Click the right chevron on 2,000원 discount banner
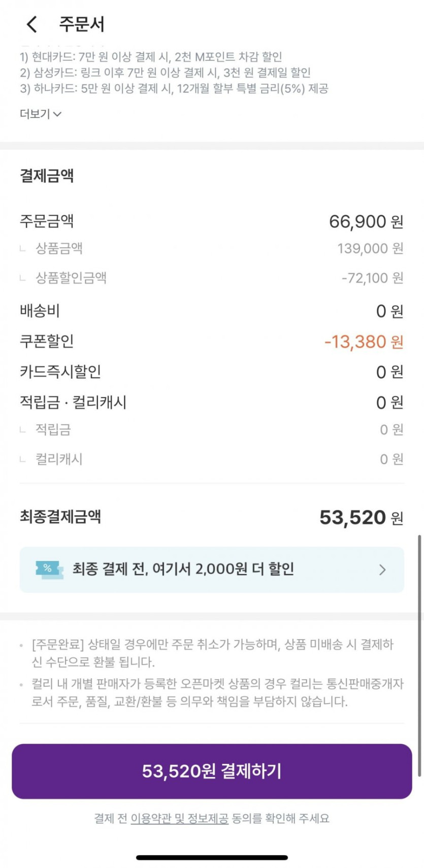The width and height of the screenshot is (424, 868). [x=382, y=570]
